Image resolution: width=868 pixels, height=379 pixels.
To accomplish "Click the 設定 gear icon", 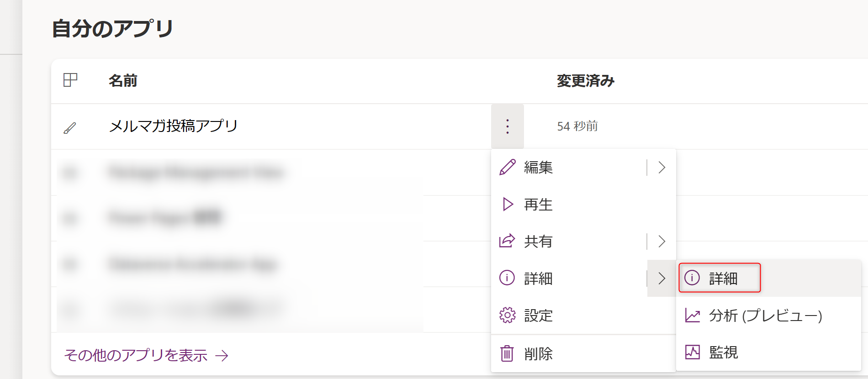I will (507, 315).
